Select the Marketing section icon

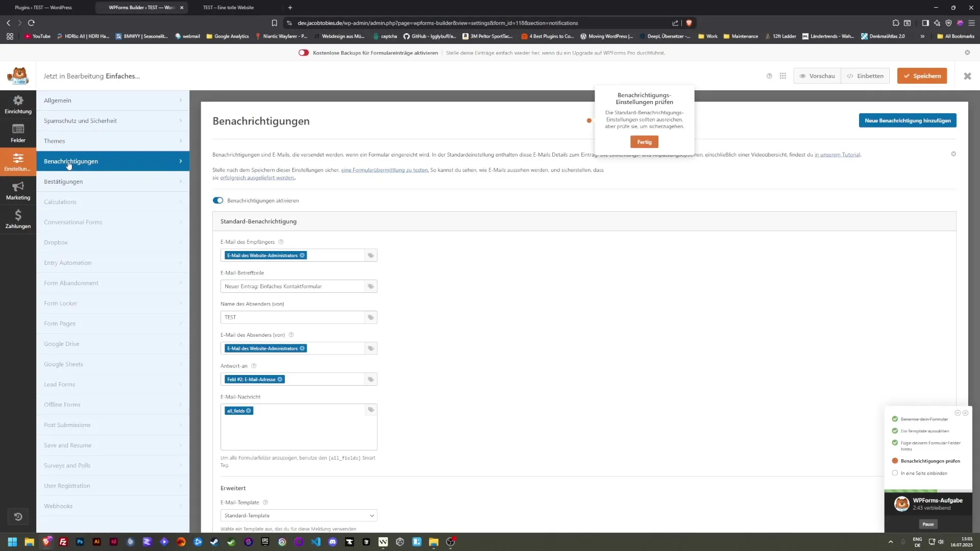(x=18, y=190)
